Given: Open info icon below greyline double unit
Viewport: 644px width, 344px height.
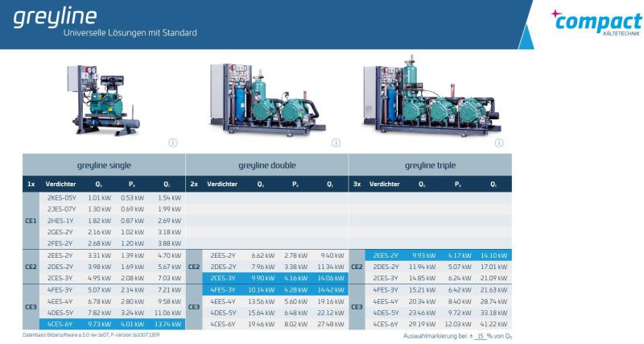Looking at the screenshot, I should tap(336, 143).
